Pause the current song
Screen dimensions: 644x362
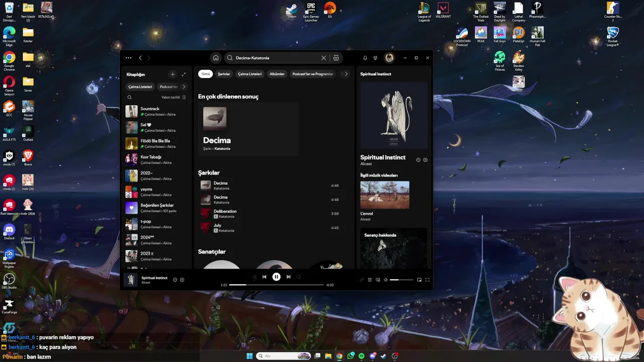[x=276, y=277]
